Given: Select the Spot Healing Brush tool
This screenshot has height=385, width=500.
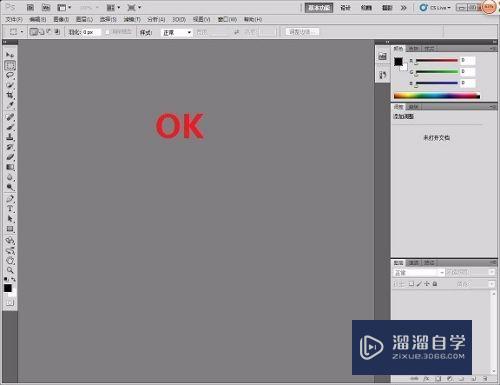Looking at the screenshot, I should pyautogui.click(x=10, y=117).
